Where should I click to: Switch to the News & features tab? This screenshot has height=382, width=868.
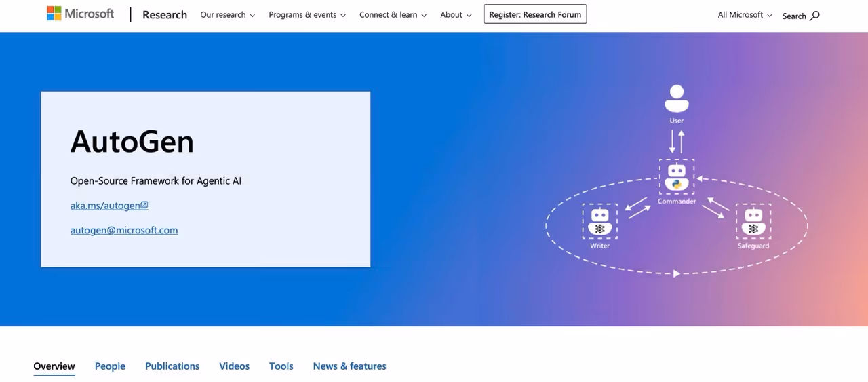[x=349, y=366]
